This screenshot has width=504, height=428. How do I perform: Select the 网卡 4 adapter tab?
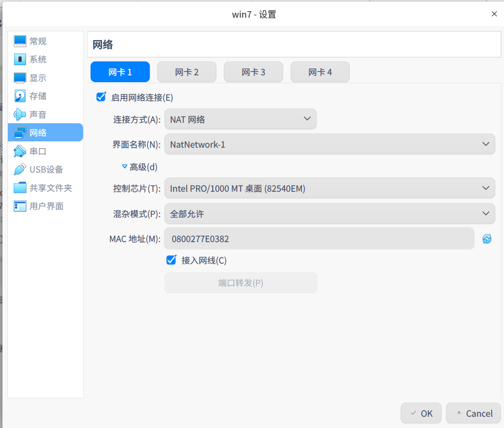[x=320, y=71]
